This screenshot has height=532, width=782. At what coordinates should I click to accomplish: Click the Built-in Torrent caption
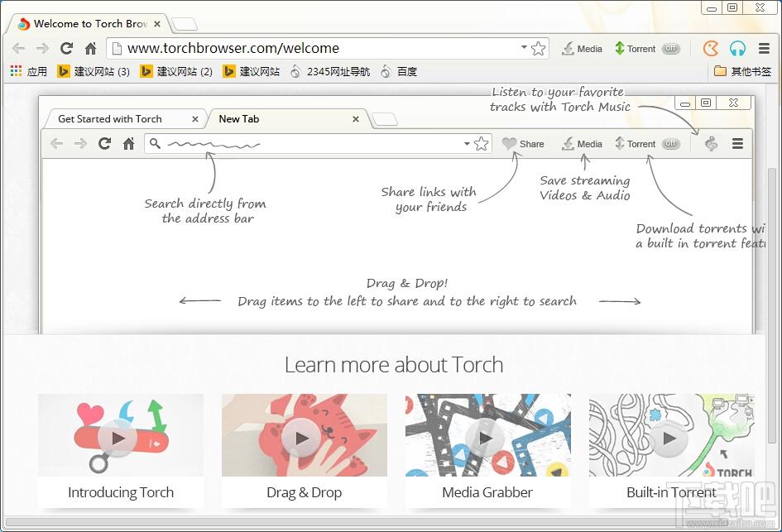pos(671,492)
